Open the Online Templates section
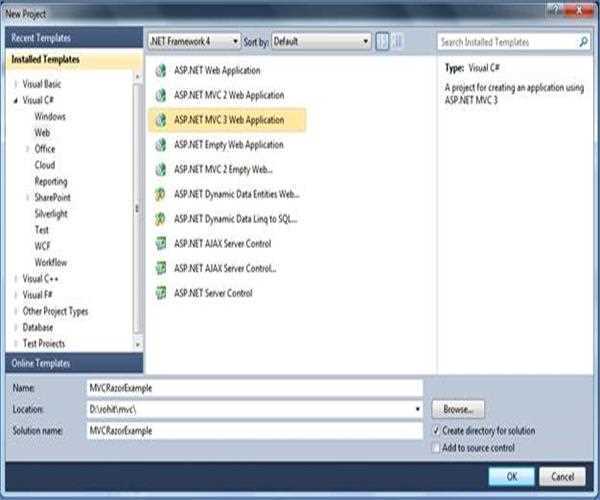Viewport: 600px width, 500px height. [x=40, y=363]
